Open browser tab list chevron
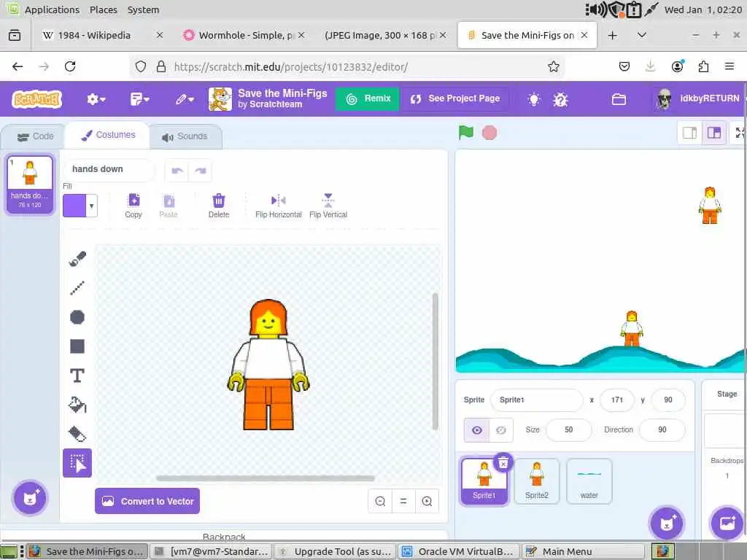Screen dimensions: 747x560 point(642,35)
